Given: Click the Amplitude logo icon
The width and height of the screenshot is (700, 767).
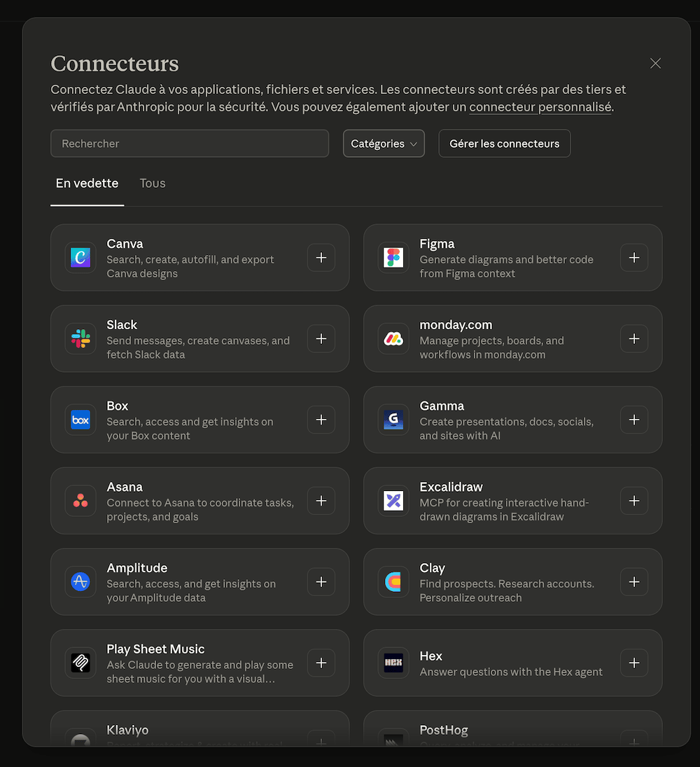Looking at the screenshot, I should click(x=80, y=582).
